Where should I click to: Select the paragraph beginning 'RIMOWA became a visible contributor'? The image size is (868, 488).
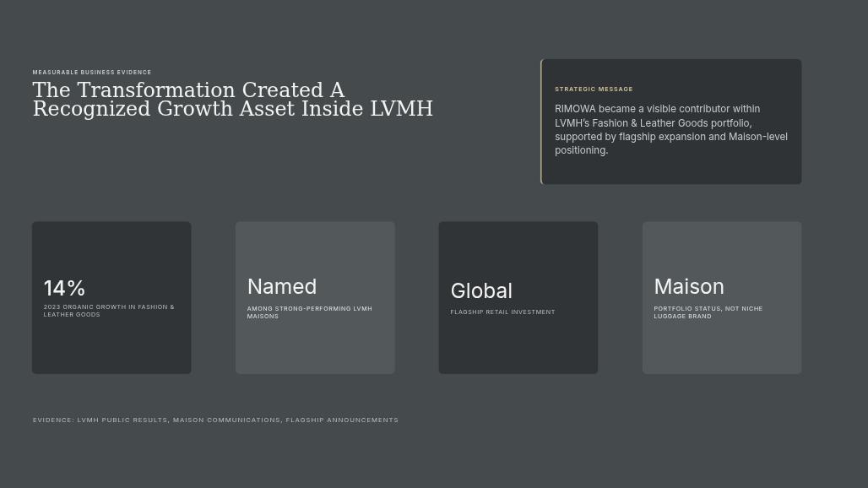click(671, 129)
